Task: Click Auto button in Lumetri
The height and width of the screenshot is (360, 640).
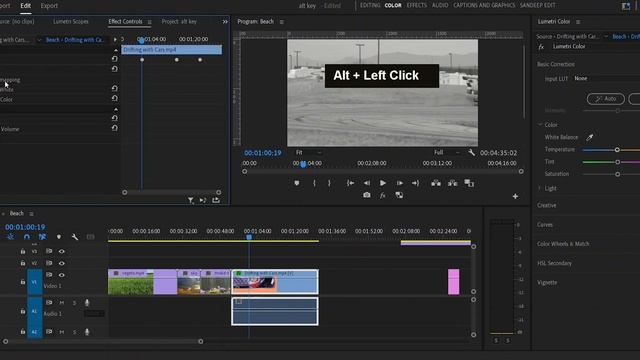Action: [606, 99]
